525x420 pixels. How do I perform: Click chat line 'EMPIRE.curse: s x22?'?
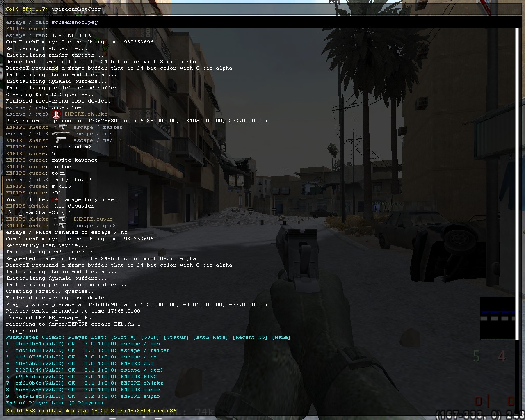[x=39, y=186]
